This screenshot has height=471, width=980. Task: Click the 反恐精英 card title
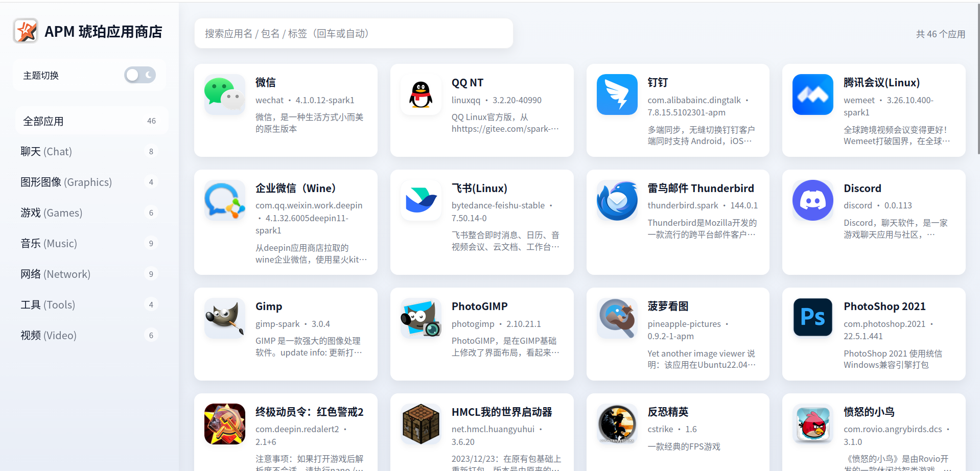pyautogui.click(x=668, y=412)
